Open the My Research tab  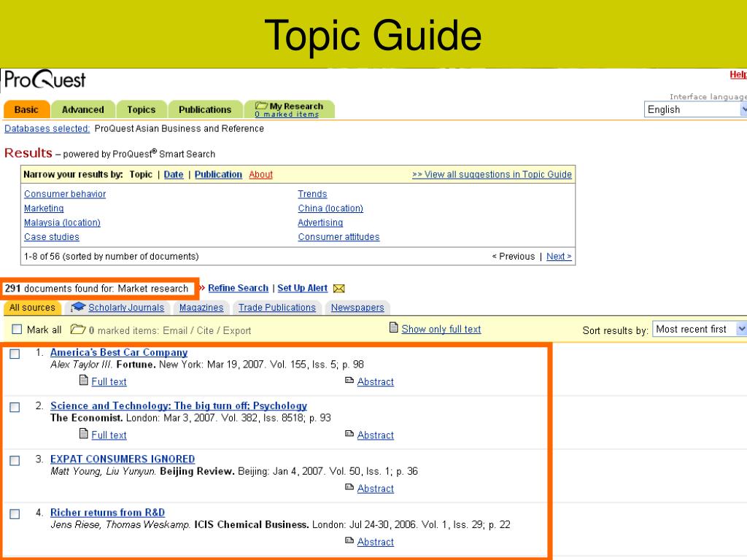[x=289, y=109]
